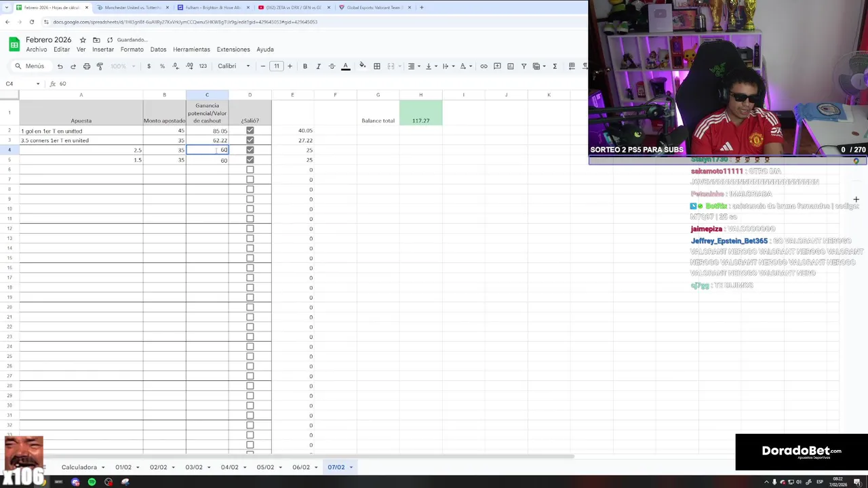
Task: Uncheck ¿Salió? for 3.5 corners row
Action: pyautogui.click(x=250, y=140)
